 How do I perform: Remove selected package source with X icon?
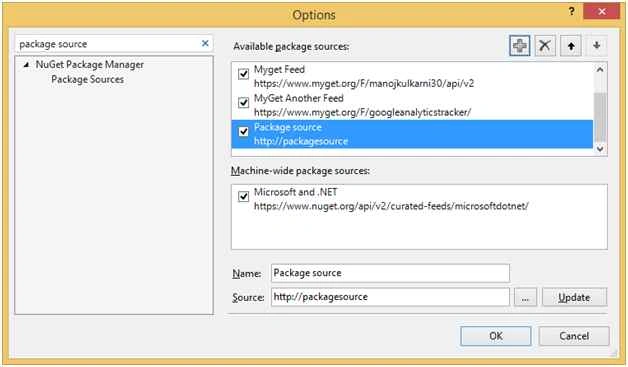click(x=545, y=46)
